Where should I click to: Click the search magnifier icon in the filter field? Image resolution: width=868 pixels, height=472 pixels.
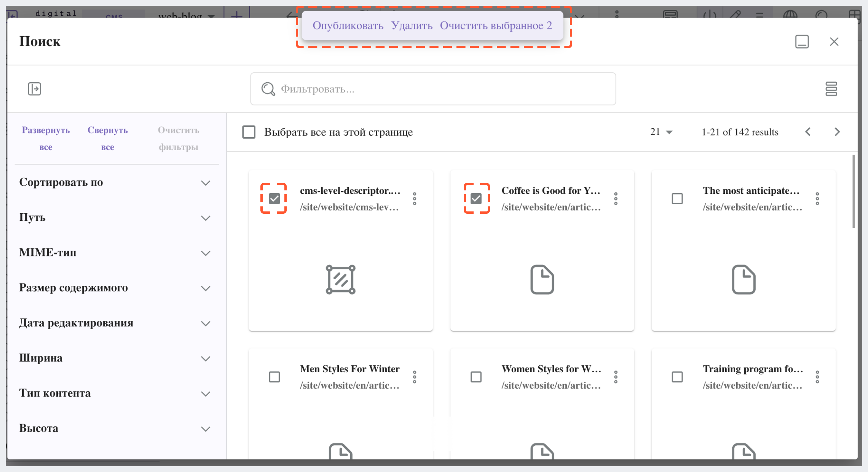pos(268,89)
